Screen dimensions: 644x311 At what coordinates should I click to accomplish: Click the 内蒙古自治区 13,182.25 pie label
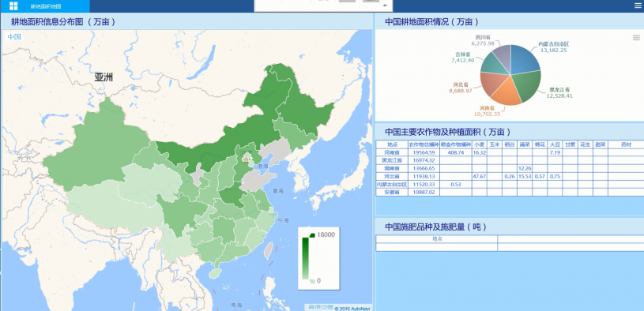[554, 47]
